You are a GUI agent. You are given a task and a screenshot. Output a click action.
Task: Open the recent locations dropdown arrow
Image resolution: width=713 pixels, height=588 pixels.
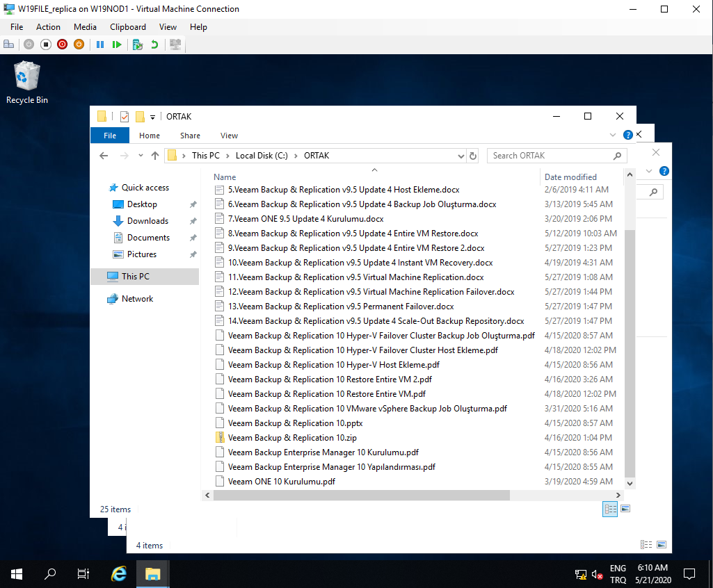point(141,156)
